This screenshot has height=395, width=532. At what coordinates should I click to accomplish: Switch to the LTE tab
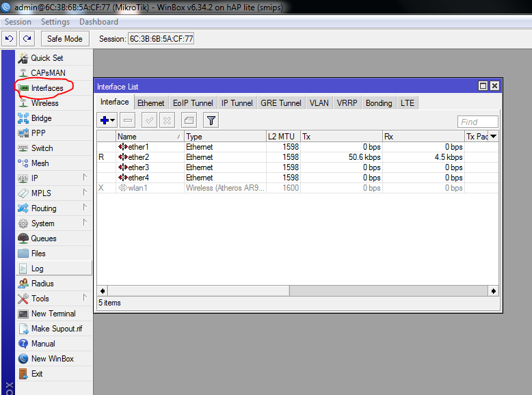tap(408, 103)
